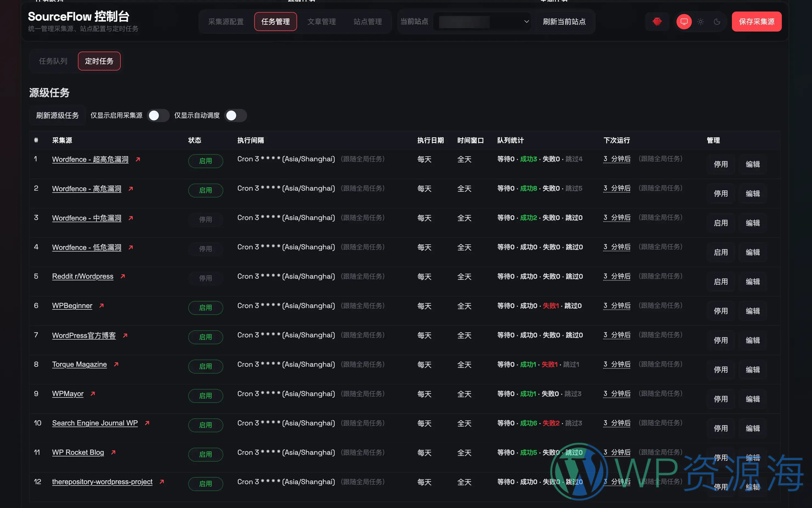
Task: Click the 保存采集源 button
Action: click(x=757, y=21)
